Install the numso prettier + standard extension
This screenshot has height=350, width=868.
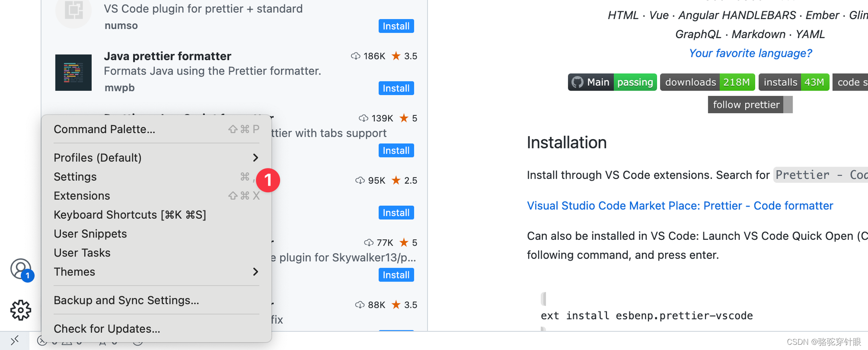(396, 26)
